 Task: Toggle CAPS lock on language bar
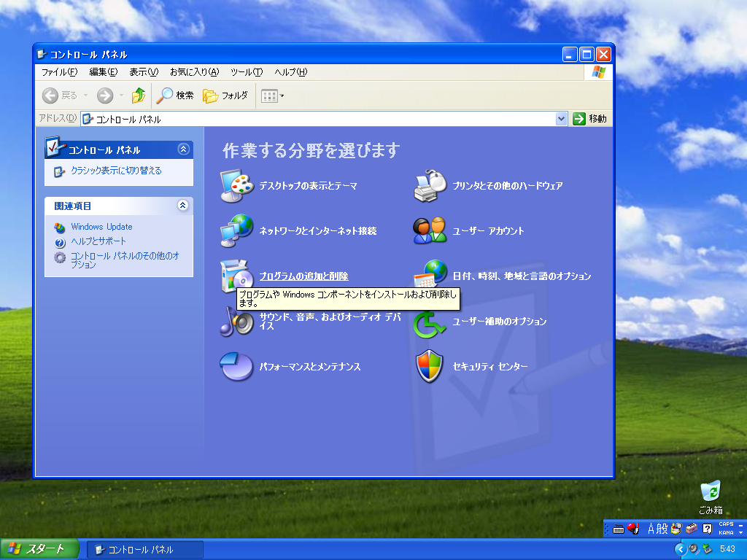(x=726, y=524)
